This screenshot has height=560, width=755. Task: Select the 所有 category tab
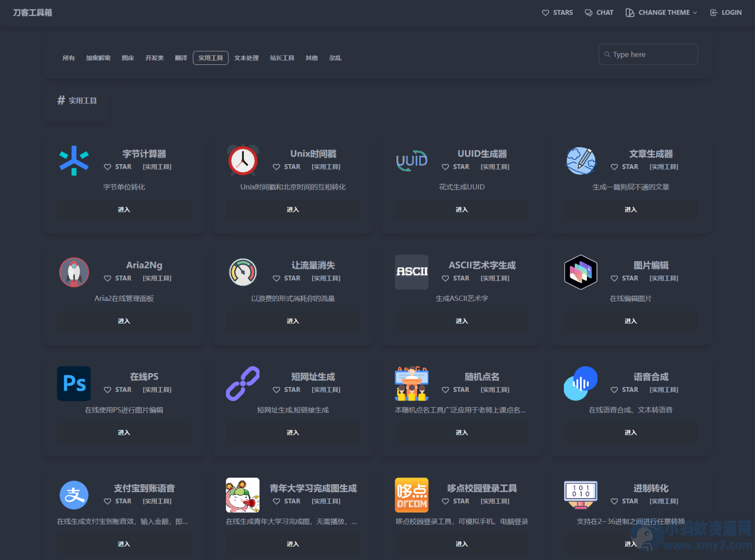[x=69, y=58]
